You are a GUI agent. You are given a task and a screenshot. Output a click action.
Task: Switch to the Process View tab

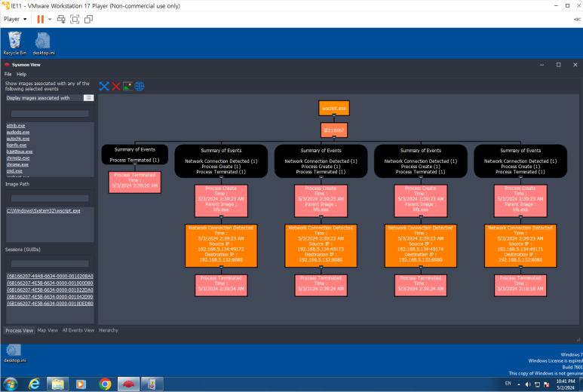[20, 330]
